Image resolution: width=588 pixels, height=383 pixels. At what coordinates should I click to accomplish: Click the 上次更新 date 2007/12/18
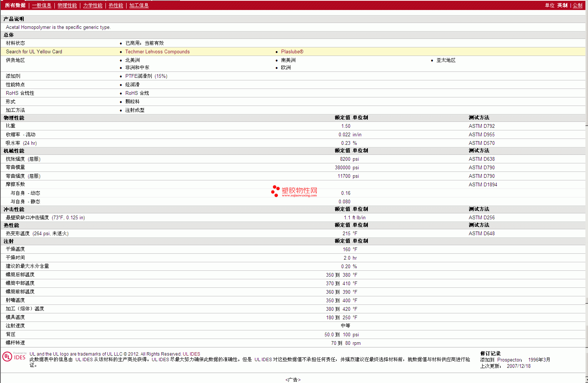point(518,366)
